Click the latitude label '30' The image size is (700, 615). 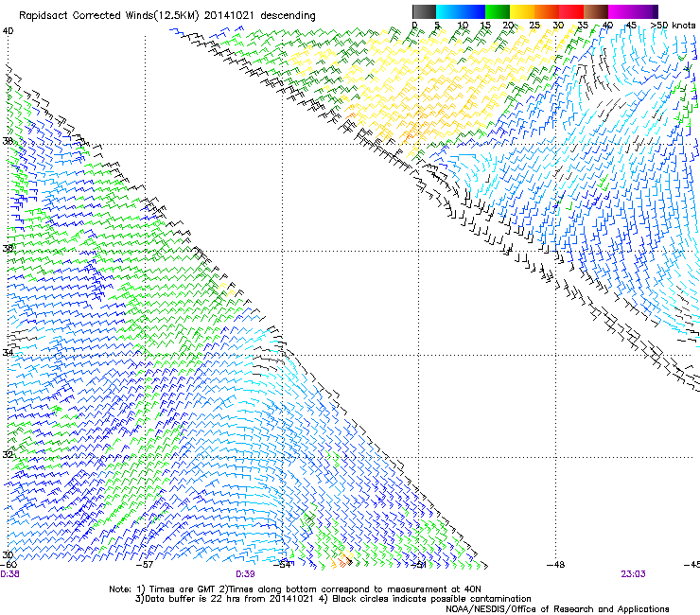[x=8, y=555]
